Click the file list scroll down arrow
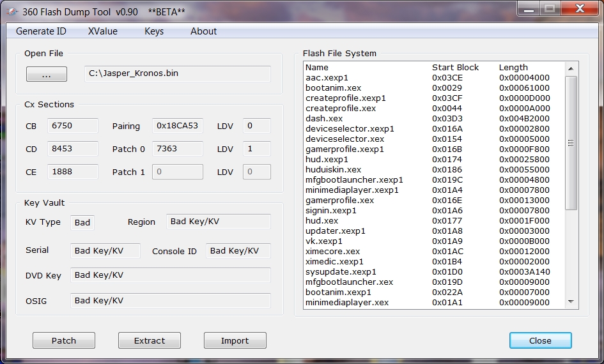Image resolution: width=604 pixels, height=364 pixels. coord(571,301)
